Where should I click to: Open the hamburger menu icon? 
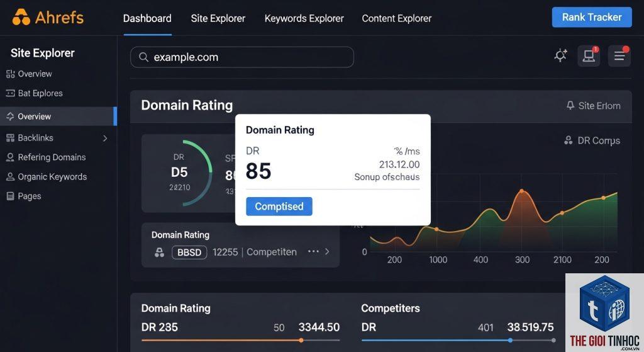coord(619,55)
